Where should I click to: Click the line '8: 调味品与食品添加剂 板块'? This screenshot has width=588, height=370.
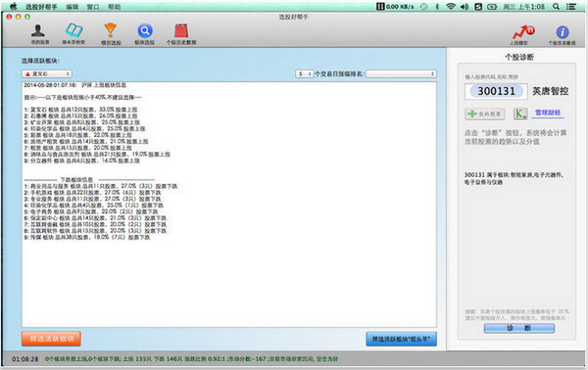[x=97, y=154]
